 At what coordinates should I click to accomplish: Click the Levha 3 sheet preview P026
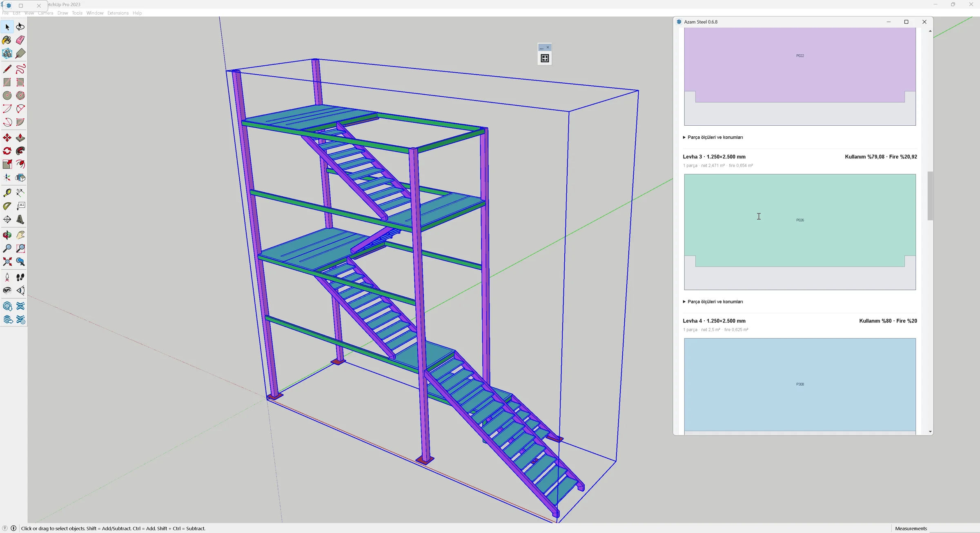[x=800, y=232]
